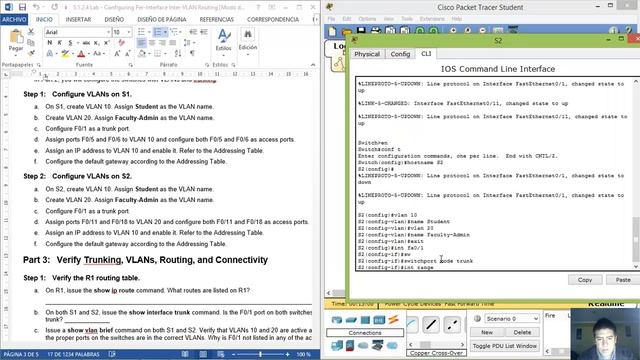Click the print icon in Packet Tracer toolbar
This screenshot has width=640, height=360.
(376, 31)
